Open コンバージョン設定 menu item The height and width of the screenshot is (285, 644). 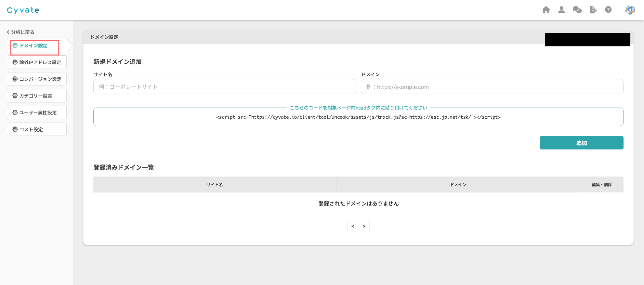click(37, 79)
